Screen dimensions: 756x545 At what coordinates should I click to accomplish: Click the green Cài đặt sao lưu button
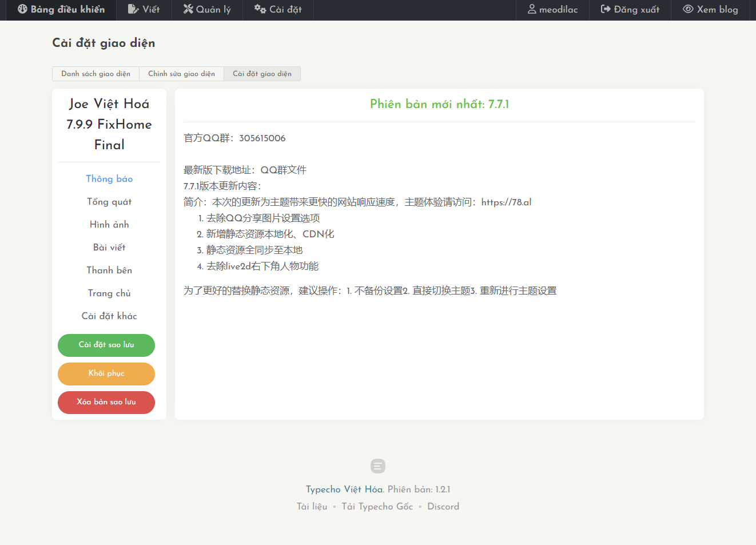(106, 345)
